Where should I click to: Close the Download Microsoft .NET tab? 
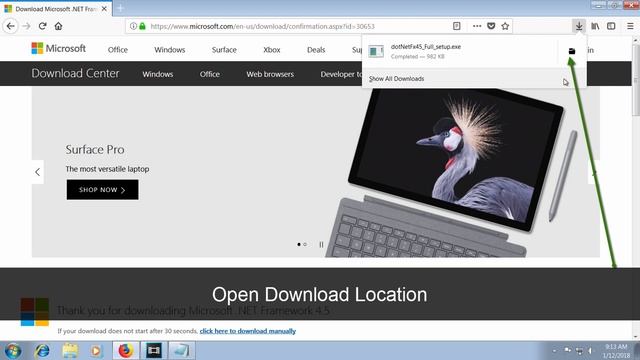[104, 9]
